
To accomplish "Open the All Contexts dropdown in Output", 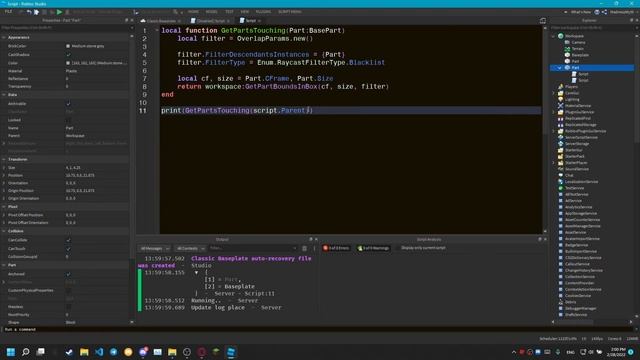I will click(190, 248).
